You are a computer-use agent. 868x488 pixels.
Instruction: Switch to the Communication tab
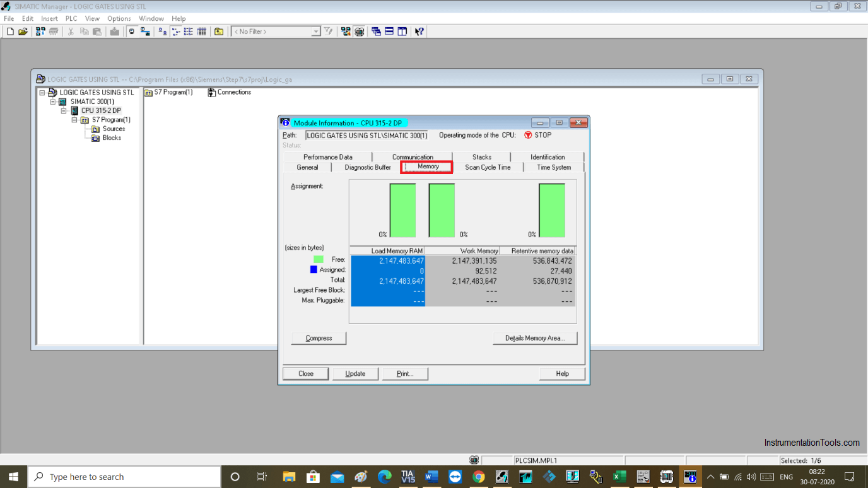(413, 157)
